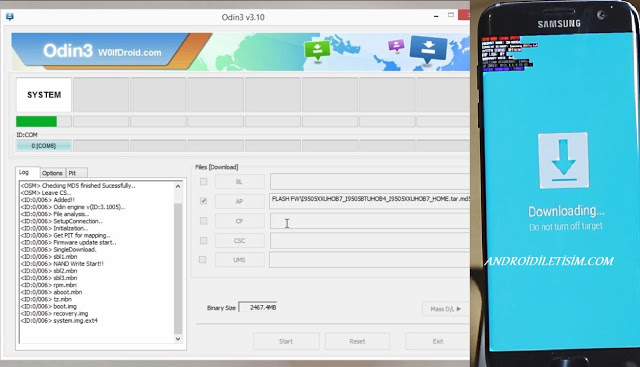
Task: Click the arrow icon on Mass D/L button
Action: tap(459, 309)
